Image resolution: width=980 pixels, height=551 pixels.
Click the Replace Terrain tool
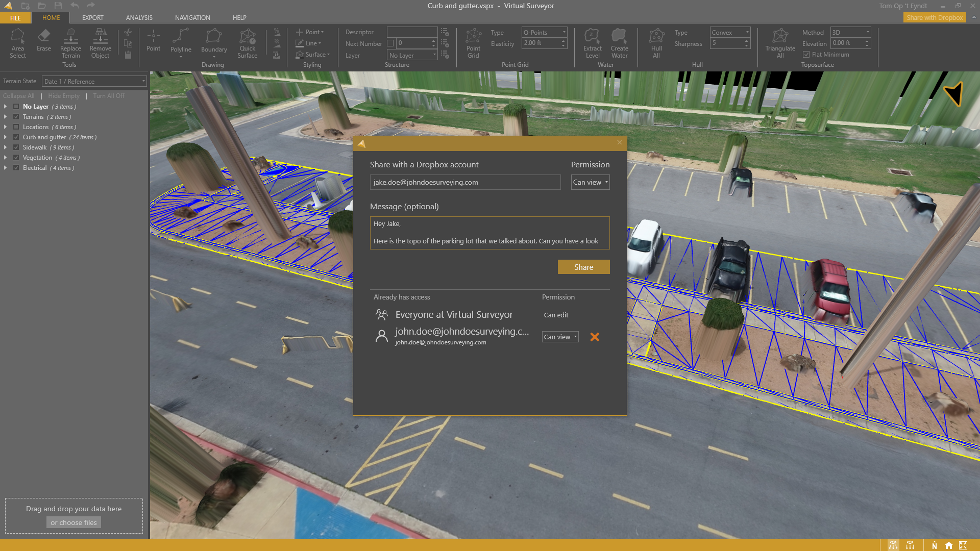tap(70, 43)
